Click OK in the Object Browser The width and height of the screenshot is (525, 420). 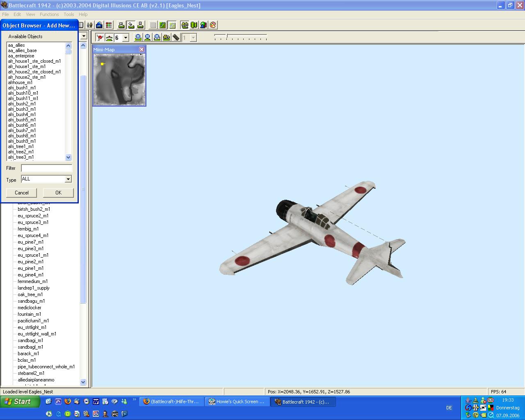(x=58, y=193)
